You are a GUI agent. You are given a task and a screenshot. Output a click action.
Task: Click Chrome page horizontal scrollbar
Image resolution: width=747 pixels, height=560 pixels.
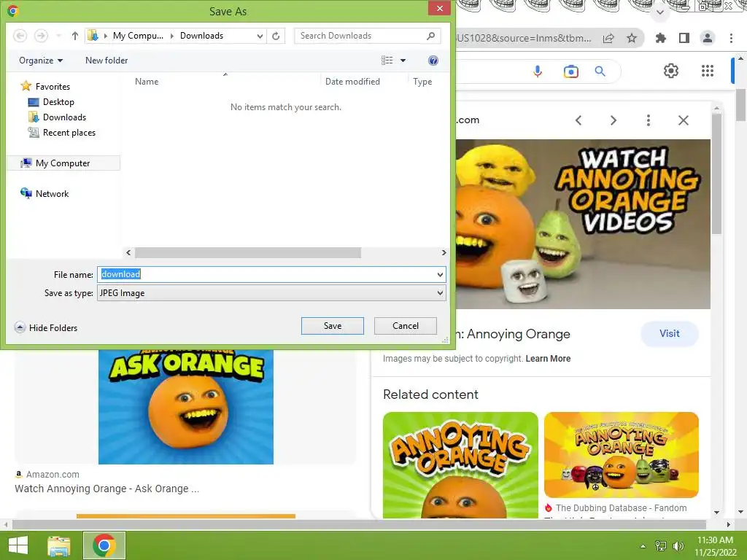(359, 525)
